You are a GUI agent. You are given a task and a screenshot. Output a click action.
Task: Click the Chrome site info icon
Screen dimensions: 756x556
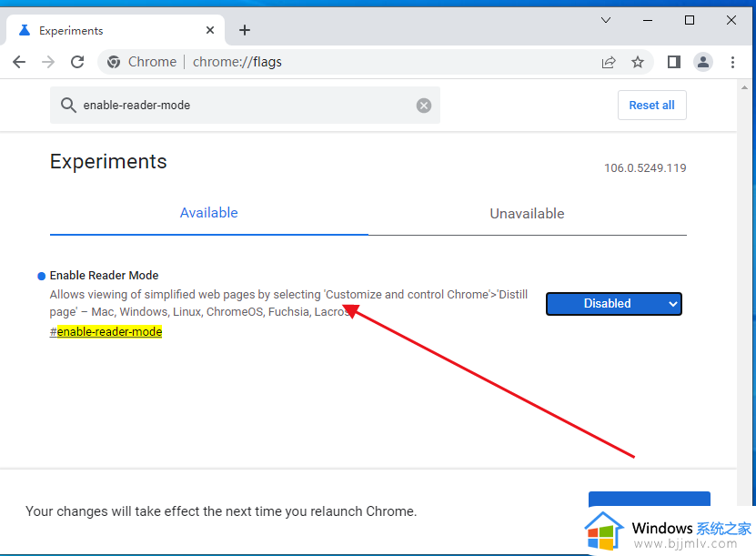tap(114, 62)
